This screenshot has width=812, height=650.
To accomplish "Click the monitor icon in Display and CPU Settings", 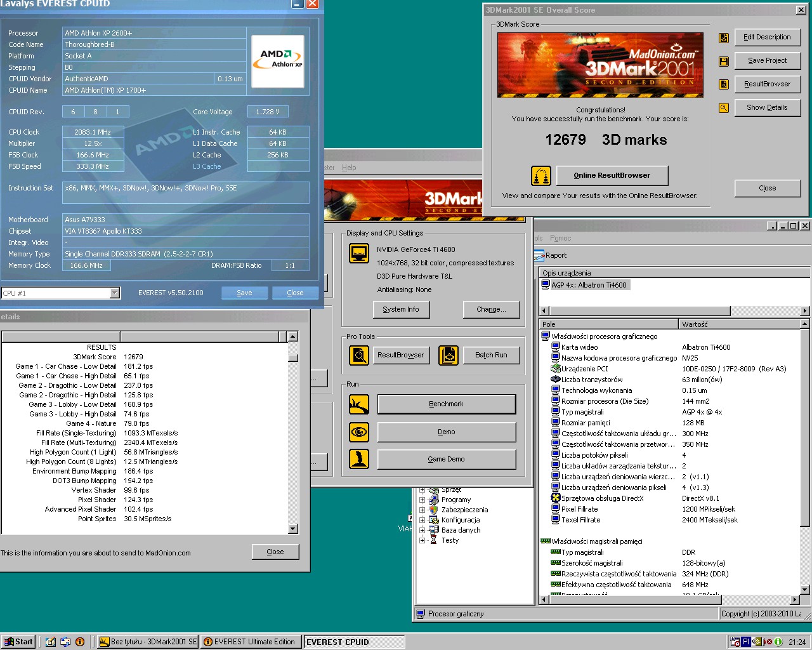I will pyautogui.click(x=359, y=253).
